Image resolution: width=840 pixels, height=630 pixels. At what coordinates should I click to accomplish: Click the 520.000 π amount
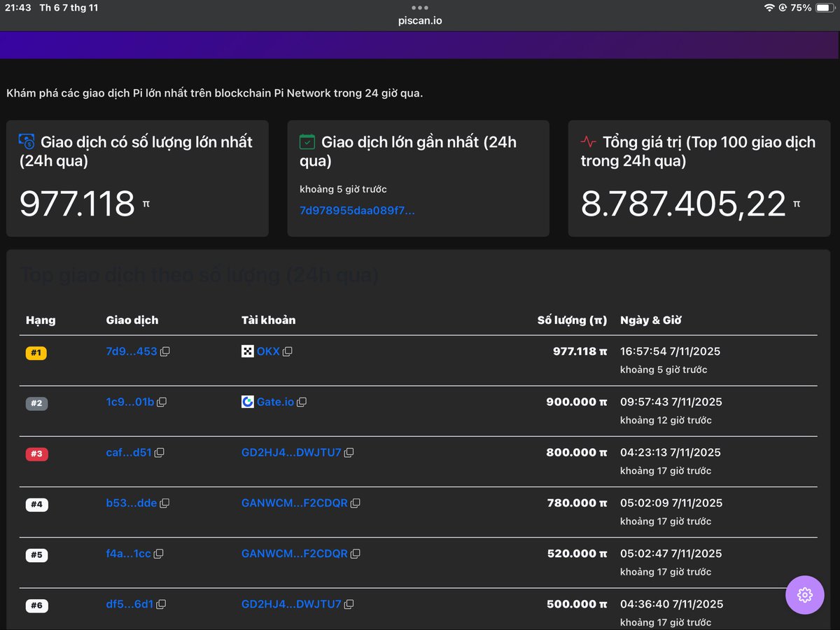577,553
